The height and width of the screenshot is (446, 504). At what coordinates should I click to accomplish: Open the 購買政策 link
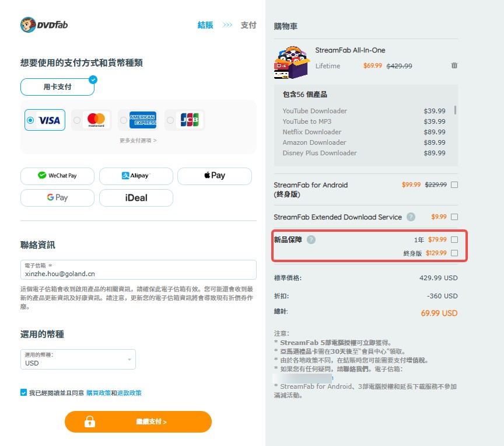pos(99,393)
